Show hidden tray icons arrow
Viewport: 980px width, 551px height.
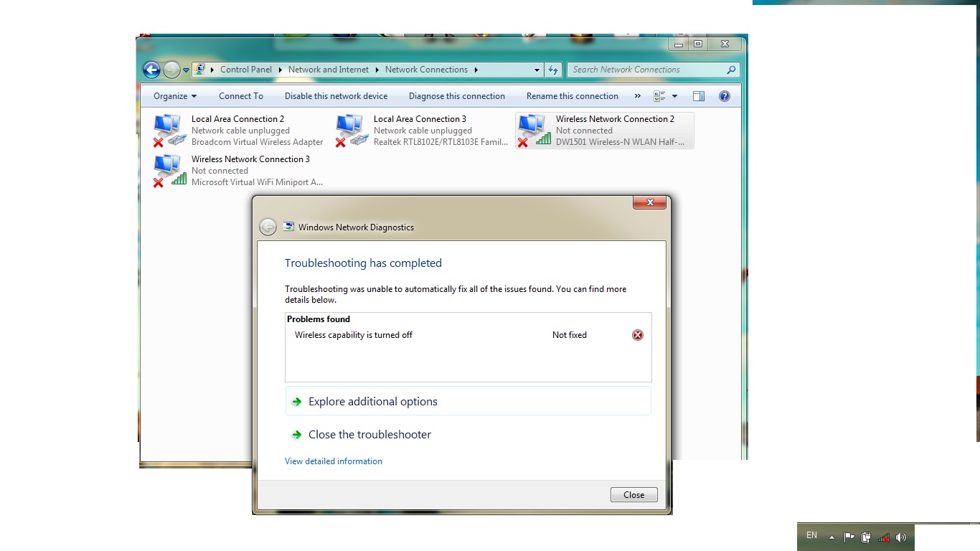831,537
